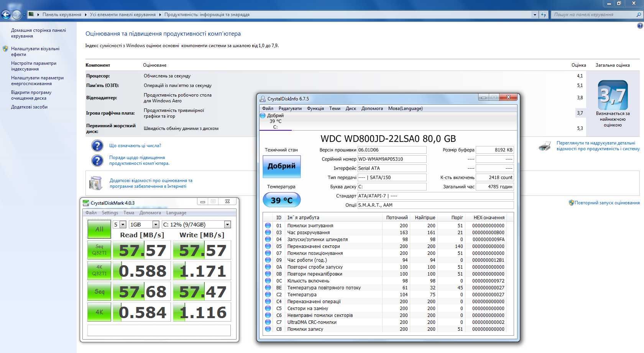Click status orb for attribute C7 UltraDMA CRC-помилки
The image size is (644, 353).
(x=268, y=322)
